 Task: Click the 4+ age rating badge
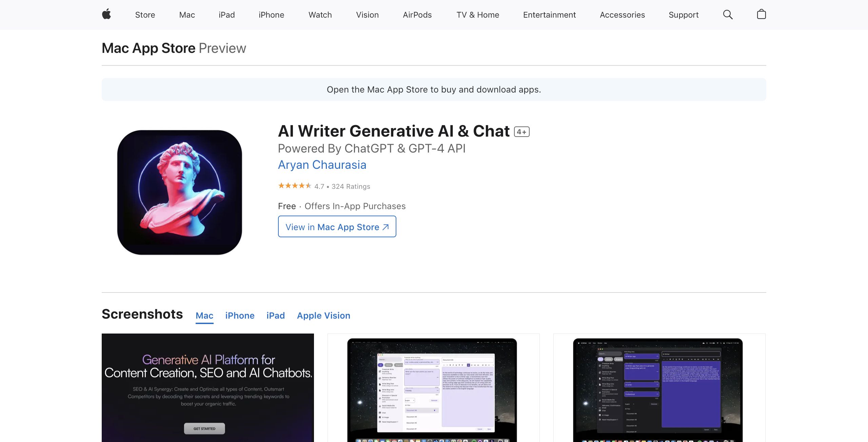point(521,132)
